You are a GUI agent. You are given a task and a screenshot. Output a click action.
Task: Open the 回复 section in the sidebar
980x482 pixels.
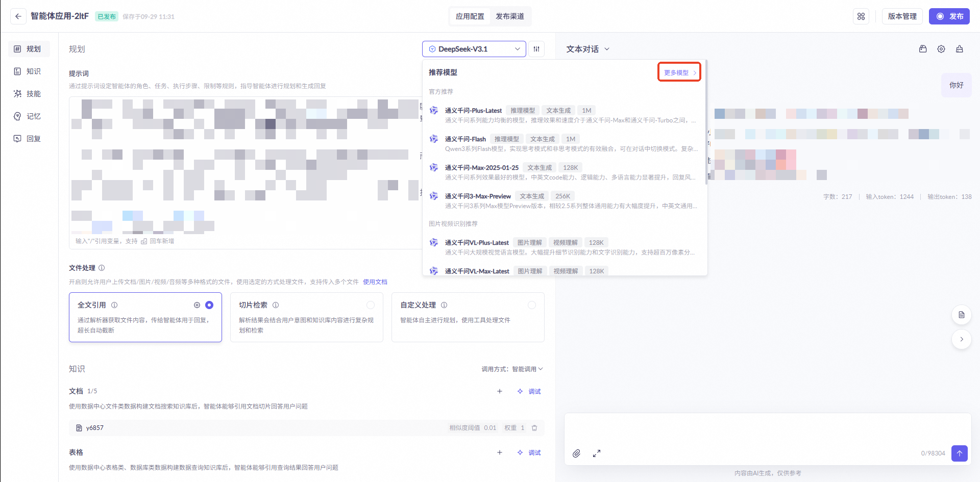click(x=29, y=139)
